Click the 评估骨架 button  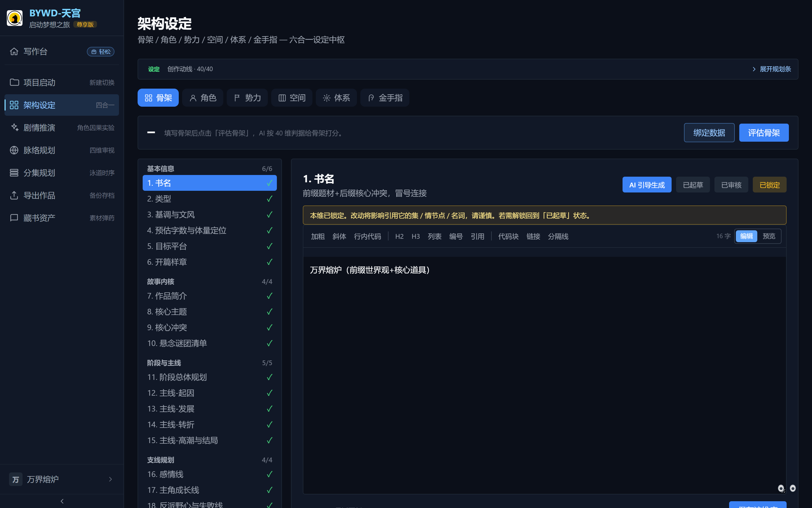point(764,133)
